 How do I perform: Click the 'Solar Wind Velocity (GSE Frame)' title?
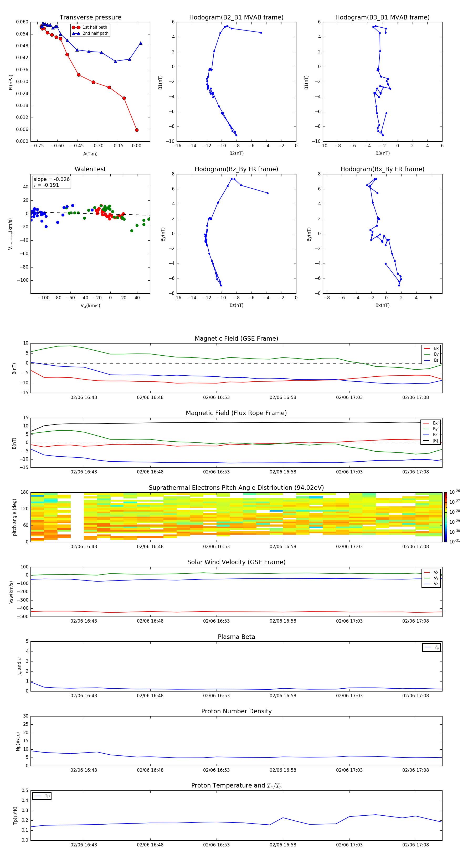[x=236, y=562]
